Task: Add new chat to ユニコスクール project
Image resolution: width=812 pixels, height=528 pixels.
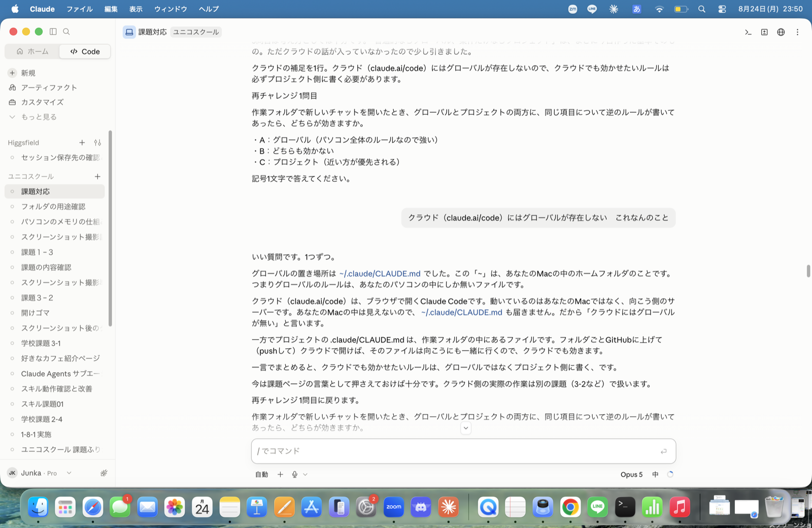Action: point(97,176)
